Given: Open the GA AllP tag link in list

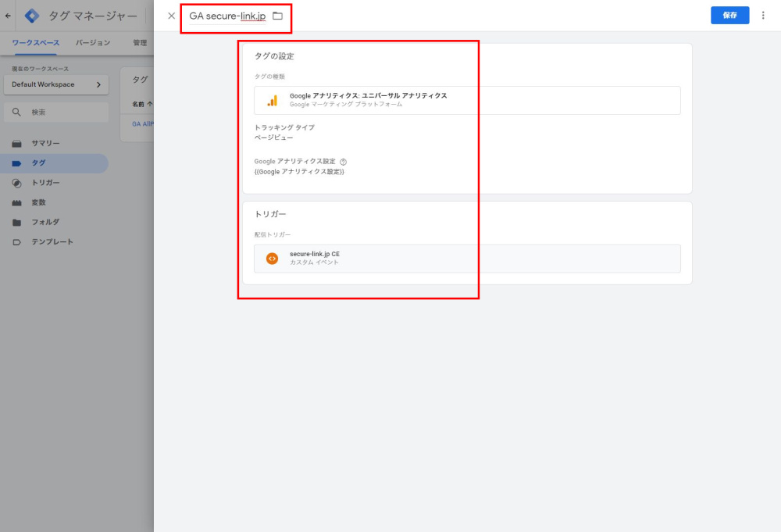Looking at the screenshot, I should [142, 124].
